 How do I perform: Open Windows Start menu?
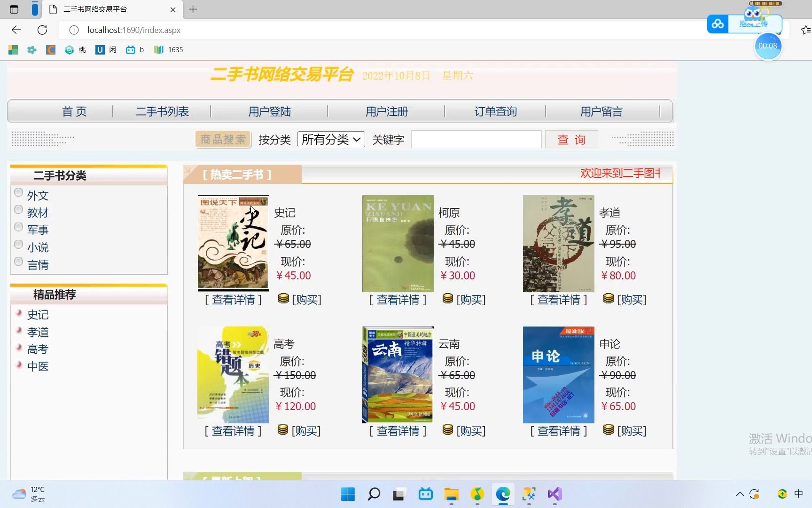tap(348, 494)
